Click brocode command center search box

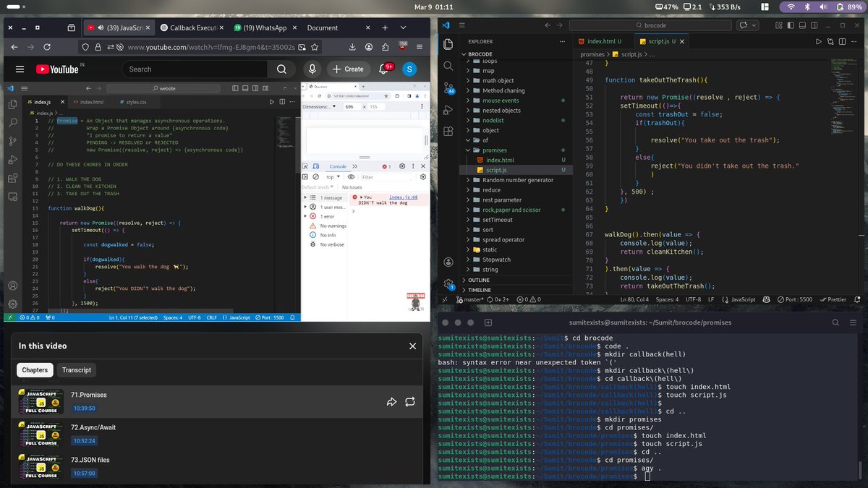tap(650, 25)
